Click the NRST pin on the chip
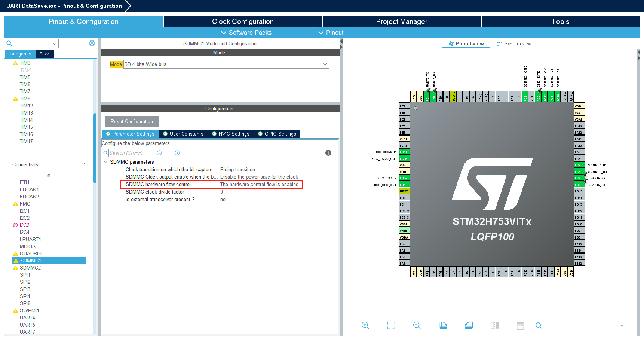The image size is (644, 340). point(405,191)
